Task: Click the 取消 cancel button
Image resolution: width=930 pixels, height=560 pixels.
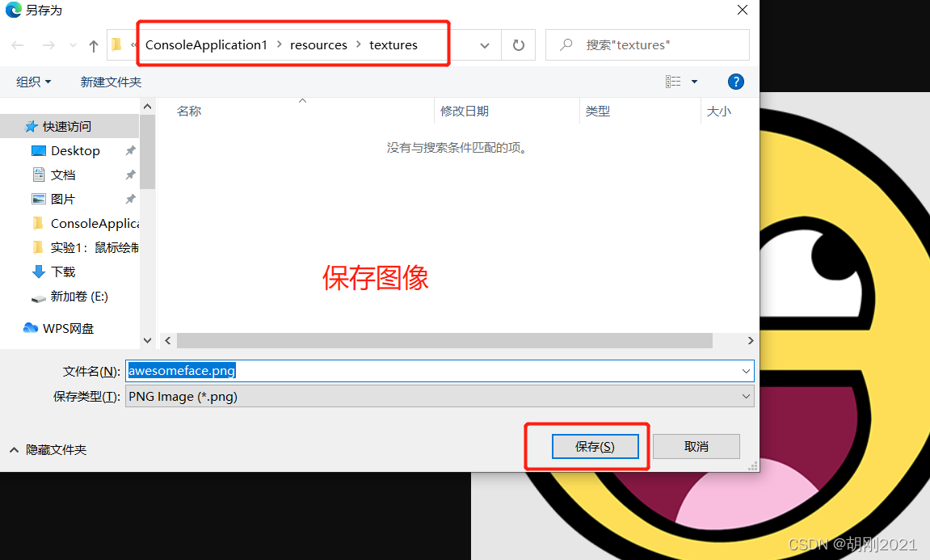Action: click(x=696, y=446)
